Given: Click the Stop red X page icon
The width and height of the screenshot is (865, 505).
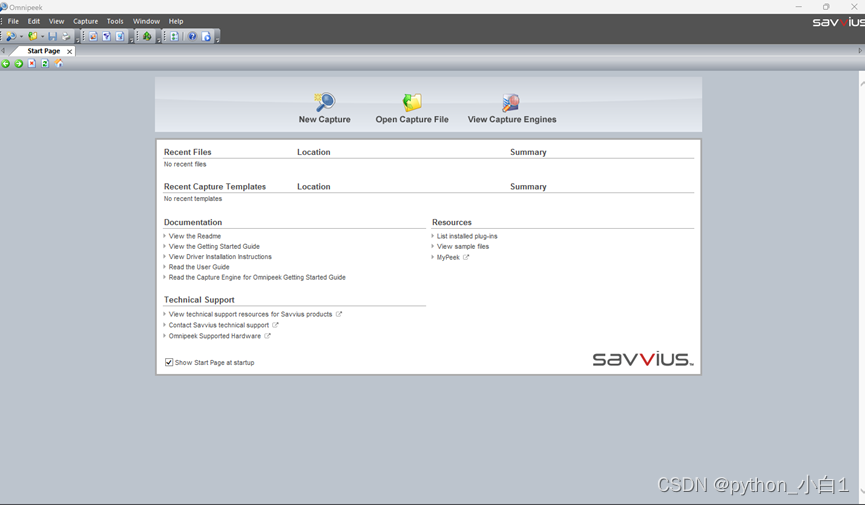Looking at the screenshot, I should (x=32, y=64).
